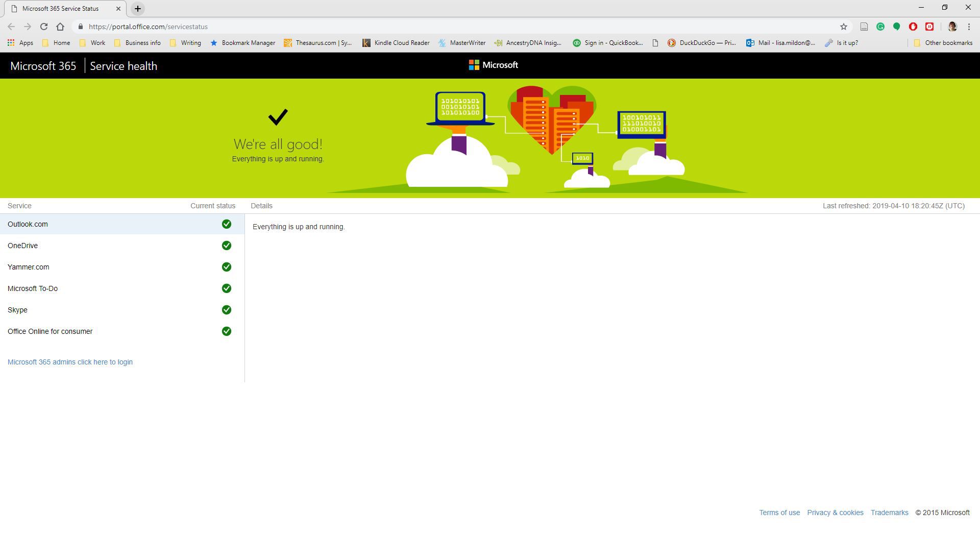Click the browser back arrow
Image resolution: width=980 pixels, height=536 pixels.
pos(11,27)
